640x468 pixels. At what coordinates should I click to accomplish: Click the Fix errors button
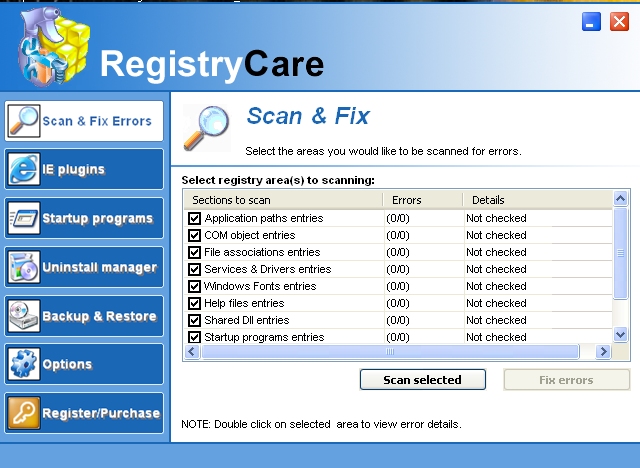coord(567,380)
